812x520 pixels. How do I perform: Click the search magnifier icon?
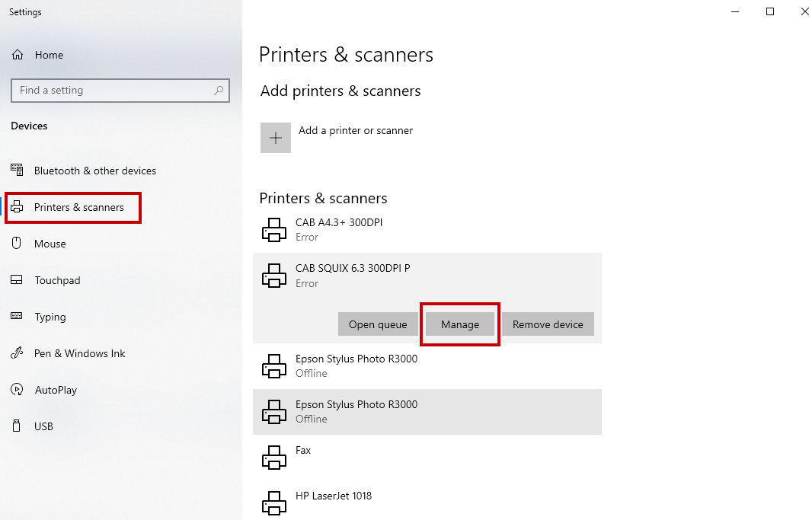pyautogui.click(x=219, y=91)
